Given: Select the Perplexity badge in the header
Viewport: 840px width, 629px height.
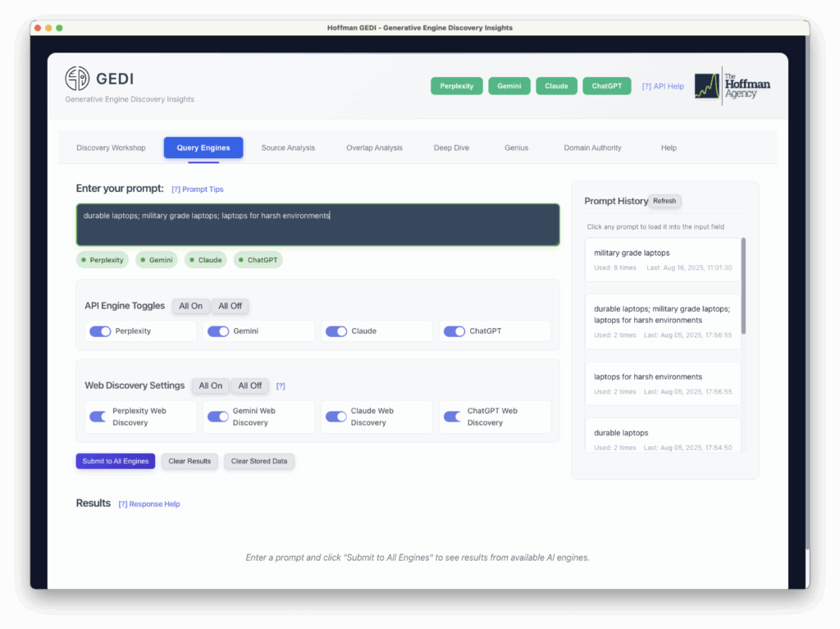Looking at the screenshot, I should pos(456,85).
